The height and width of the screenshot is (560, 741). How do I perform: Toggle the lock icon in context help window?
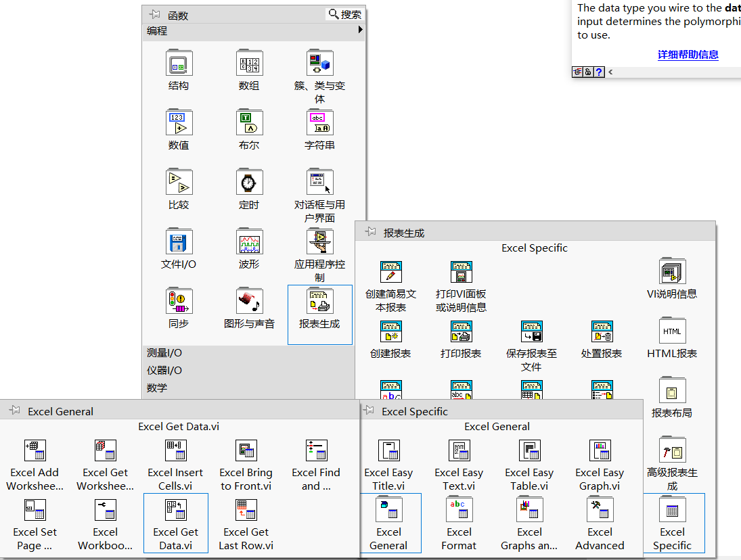pos(588,71)
